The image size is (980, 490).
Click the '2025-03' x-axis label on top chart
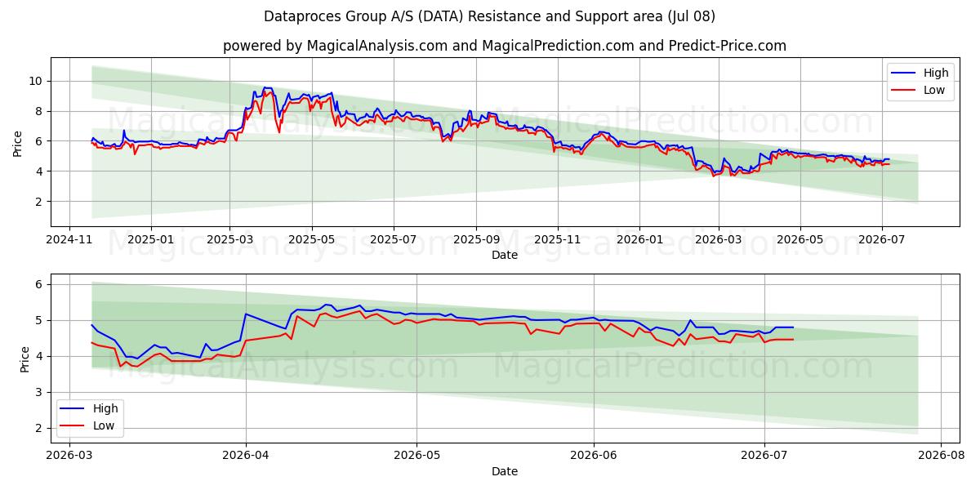click(229, 241)
